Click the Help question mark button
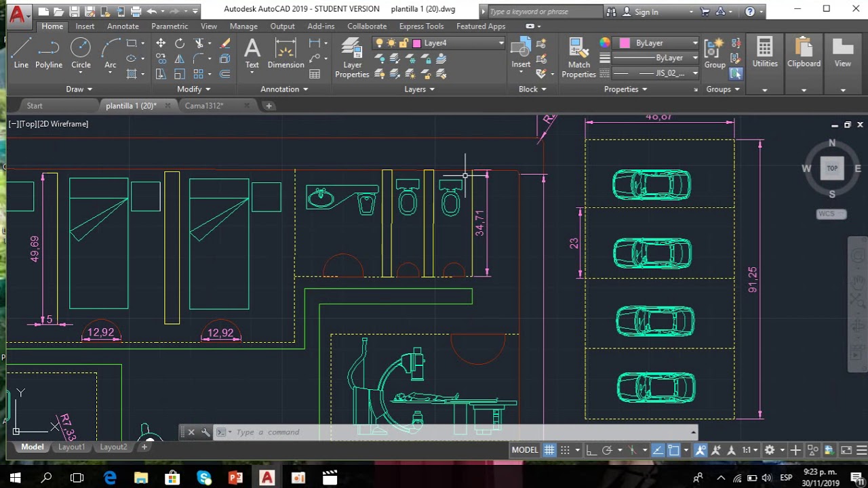868x488 pixels. [749, 12]
